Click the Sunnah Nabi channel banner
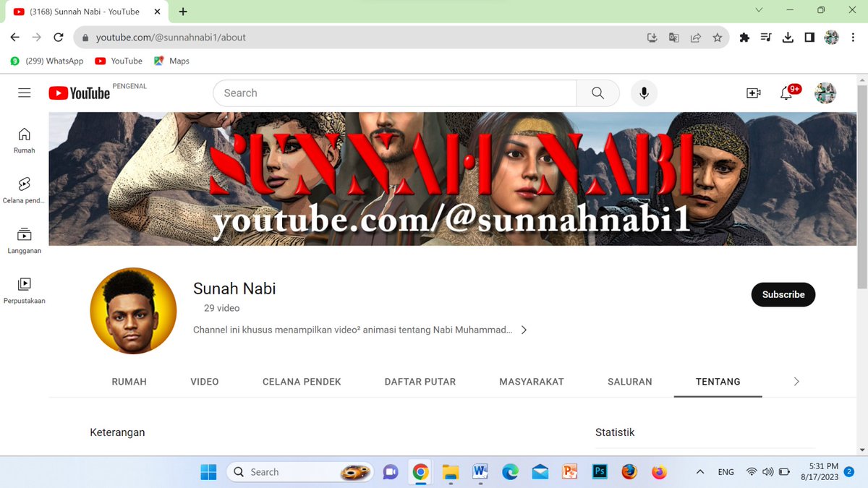The height and width of the screenshot is (488, 868). pos(453,179)
